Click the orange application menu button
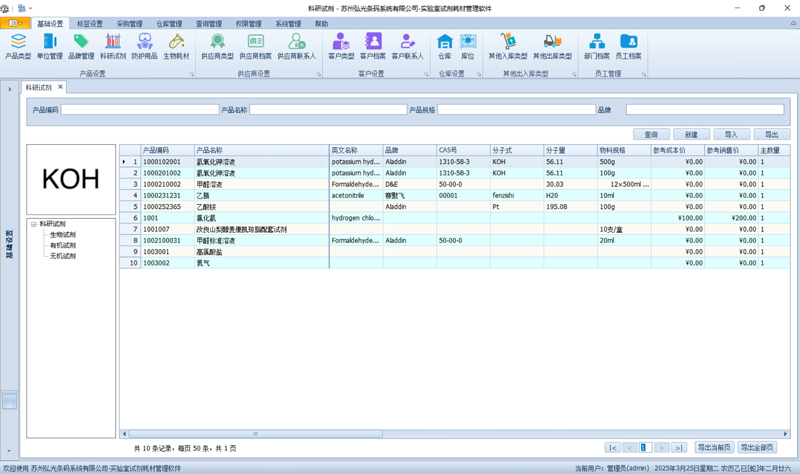This screenshot has height=474, width=800. [15, 23]
